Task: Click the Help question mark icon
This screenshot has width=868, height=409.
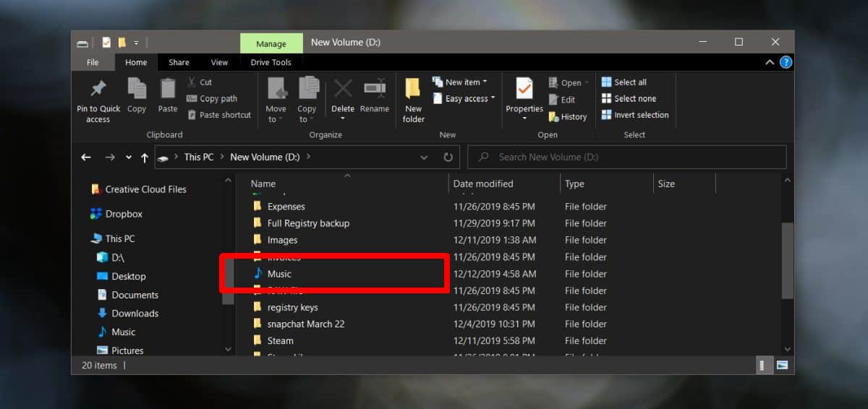Action: 786,62
